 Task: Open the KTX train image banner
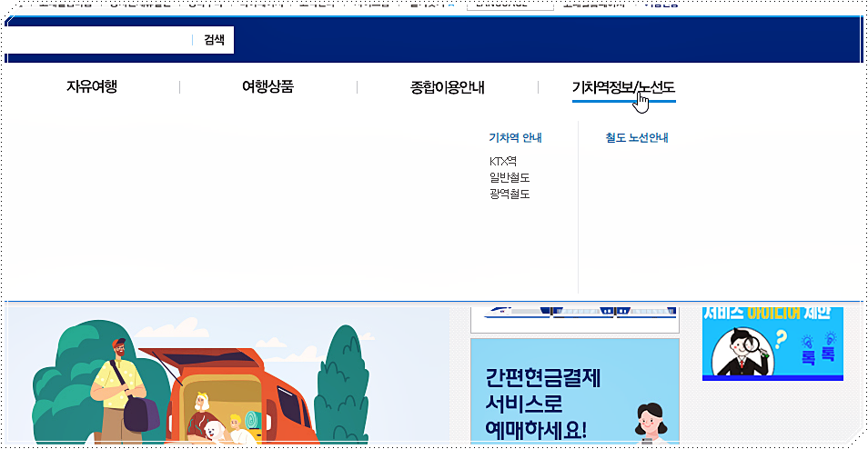pyautogui.click(x=575, y=320)
